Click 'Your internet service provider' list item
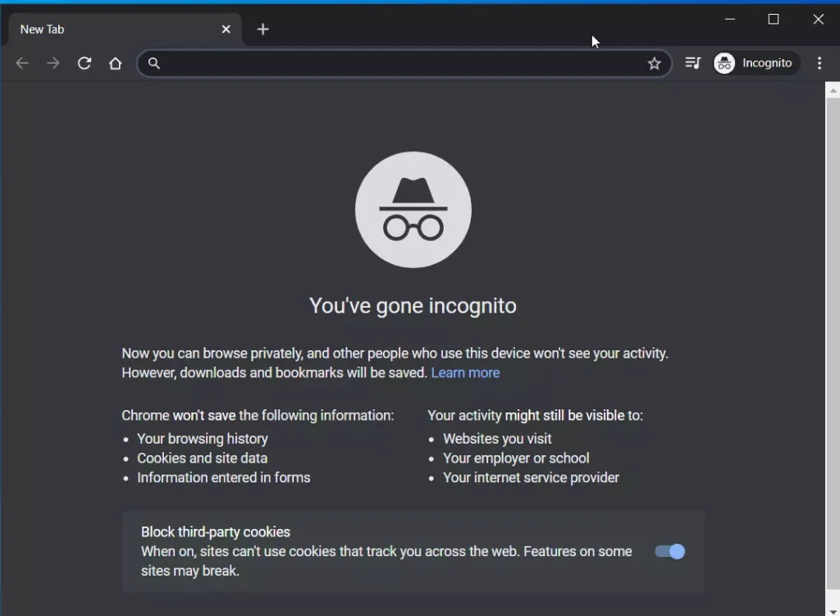The image size is (840, 616). [531, 477]
